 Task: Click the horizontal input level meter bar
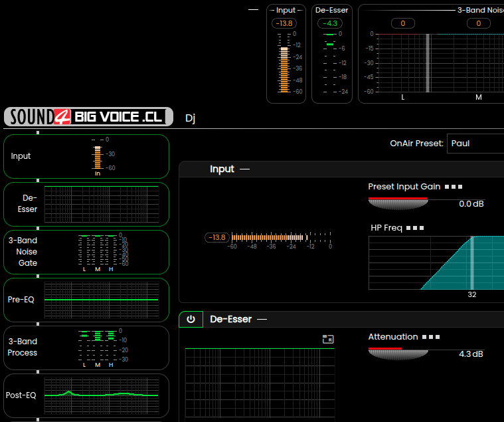pos(281,237)
